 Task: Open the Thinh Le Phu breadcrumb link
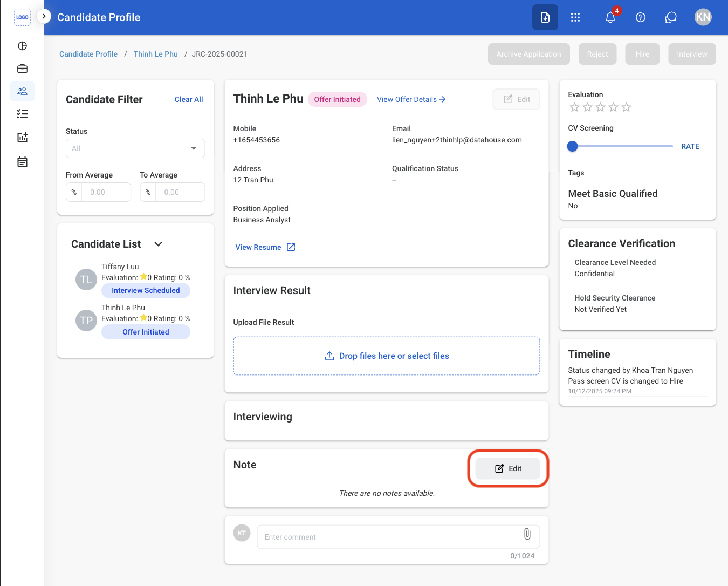coord(156,54)
